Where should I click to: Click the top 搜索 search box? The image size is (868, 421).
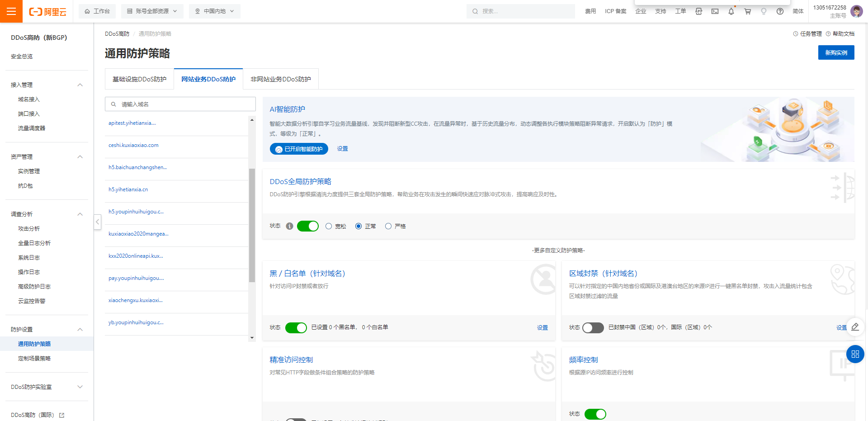pyautogui.click(x=521, y=11)
